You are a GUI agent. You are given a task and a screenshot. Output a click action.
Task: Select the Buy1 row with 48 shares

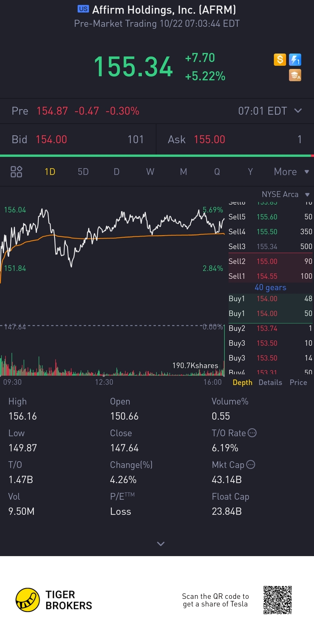[270, 299]
